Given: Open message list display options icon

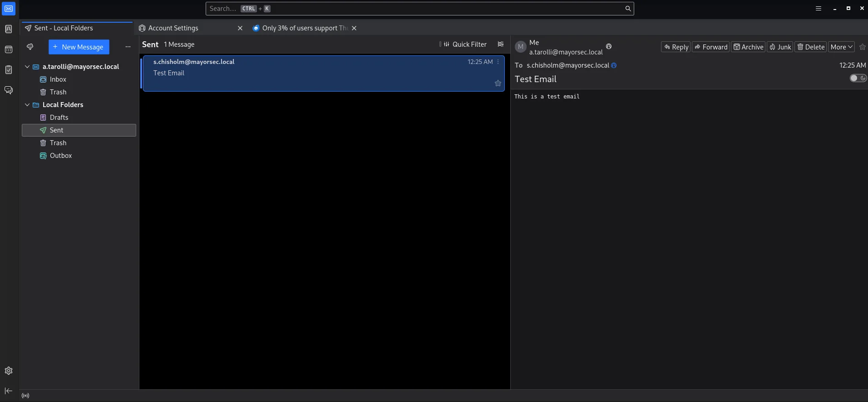Looking at the screenshot, I should coord(501,44).
